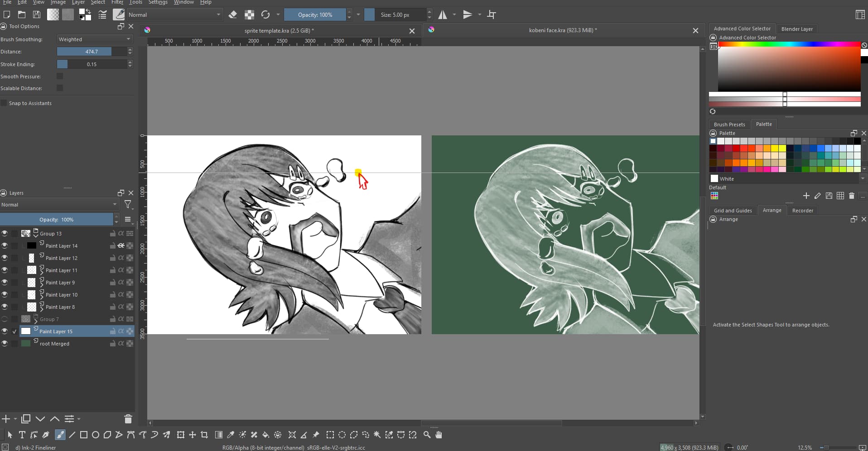Hide the Paint Layer 14 layer
This screenshot has width=868, height=451.
[x=5, y=246]
